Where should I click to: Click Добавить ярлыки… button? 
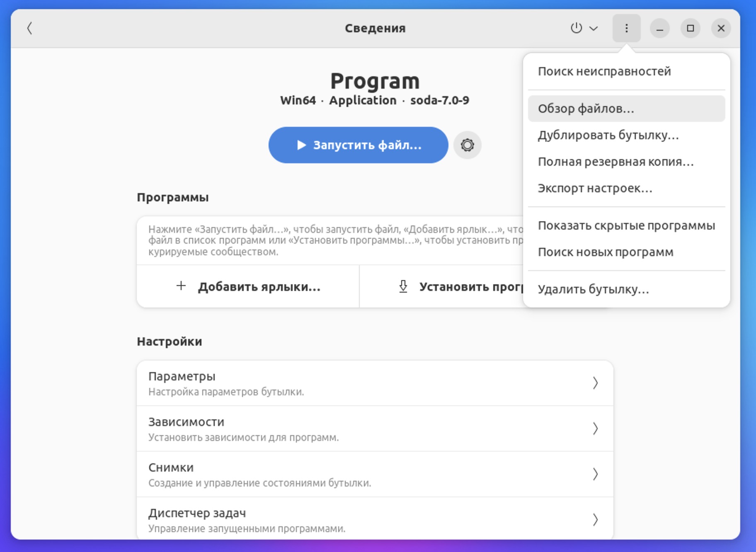[x=248, y=286]
